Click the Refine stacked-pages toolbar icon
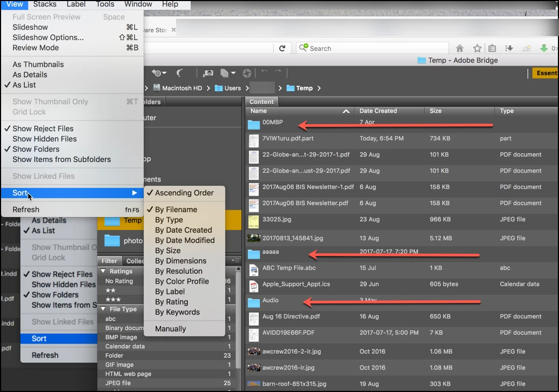This screenshot has width=559, height=392. point(224,73)
